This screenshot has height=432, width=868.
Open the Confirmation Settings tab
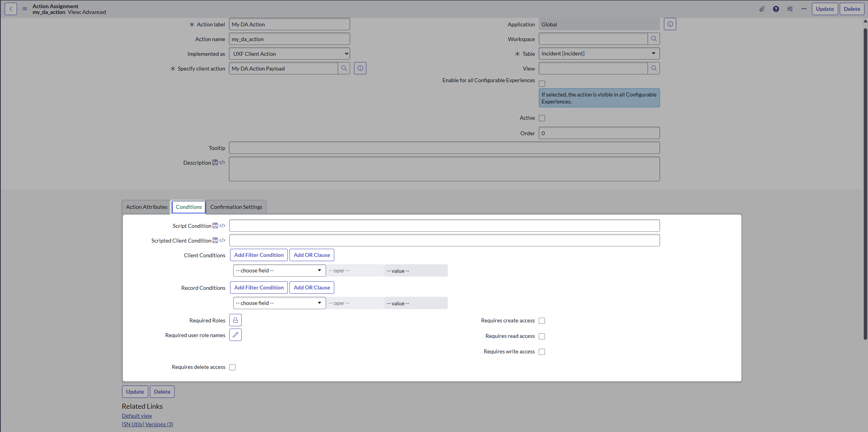[x=236, y=207]
